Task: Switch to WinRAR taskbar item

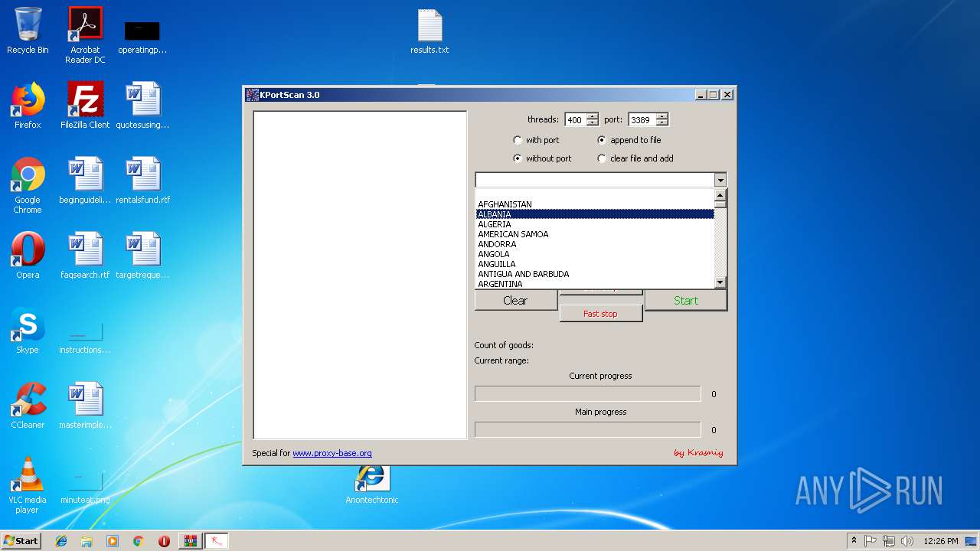Action: click(191, 541)
